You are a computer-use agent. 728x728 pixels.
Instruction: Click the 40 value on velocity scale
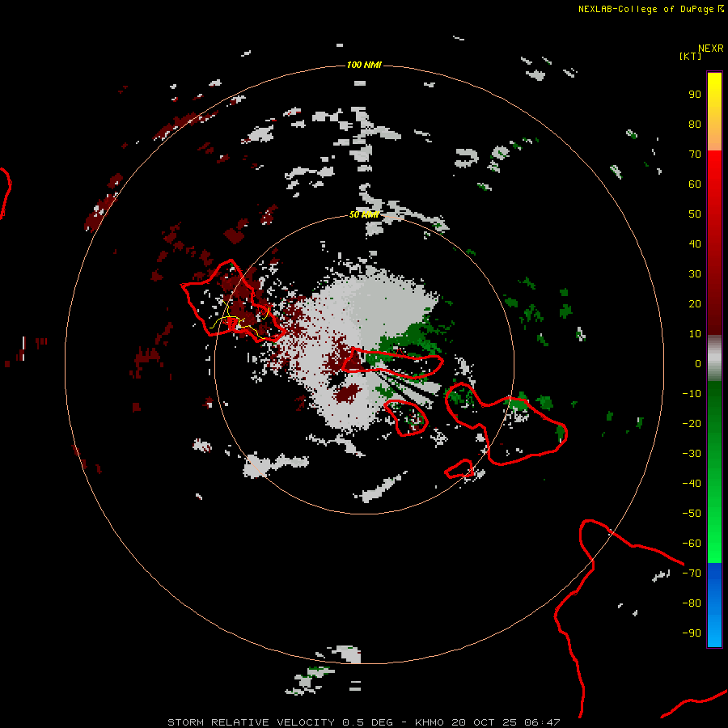[695, 243]
